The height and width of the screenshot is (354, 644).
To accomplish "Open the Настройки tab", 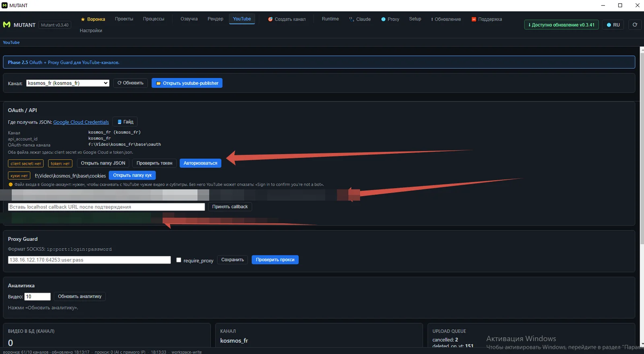I will click(91, 31).
